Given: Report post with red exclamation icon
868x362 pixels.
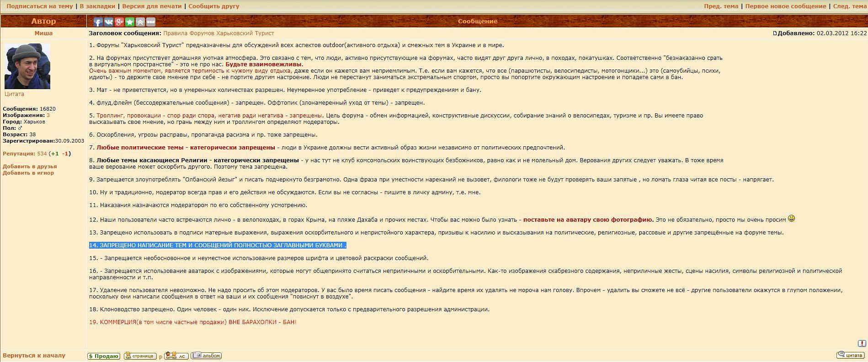Looking at the screenshot, I should [x=861, y=344].
